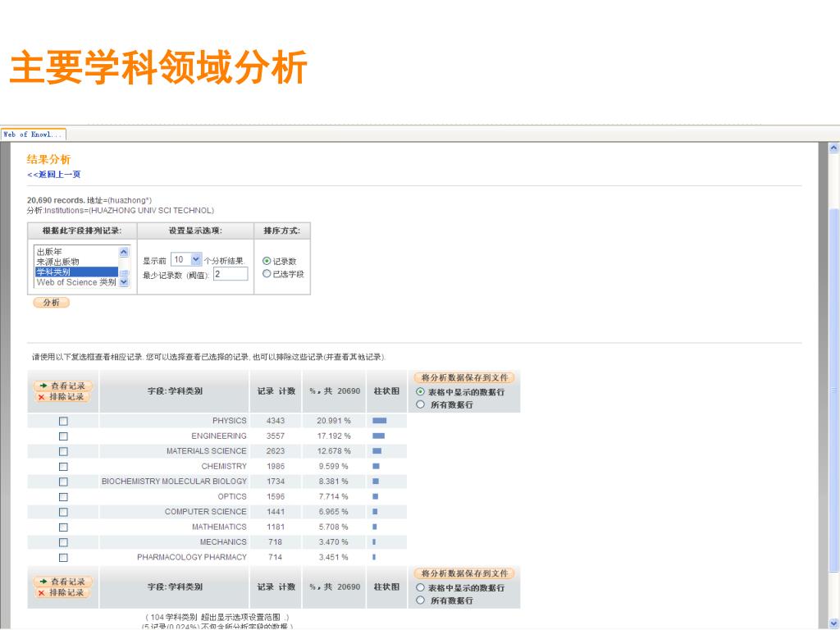840x630 pixels.
Task: Click ENGINEERING record count 3557
Action: (276, 436)
